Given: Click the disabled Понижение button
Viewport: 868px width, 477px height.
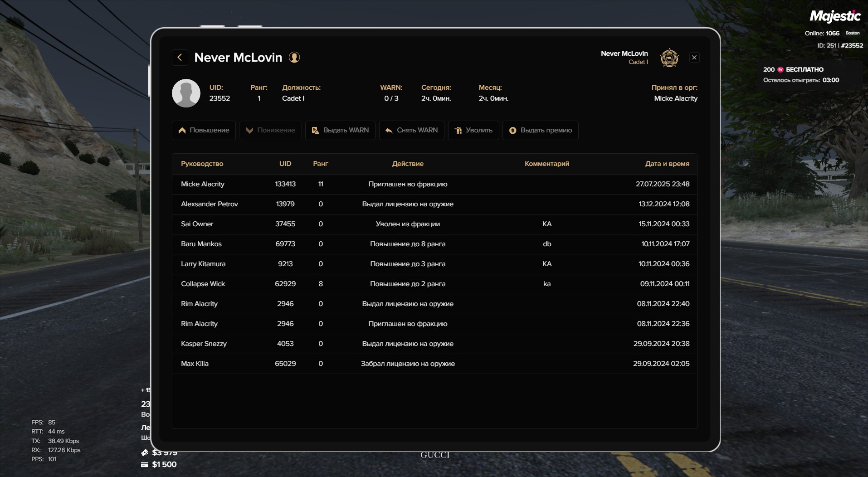Looking at the screenshot, I should coord(270,131).
